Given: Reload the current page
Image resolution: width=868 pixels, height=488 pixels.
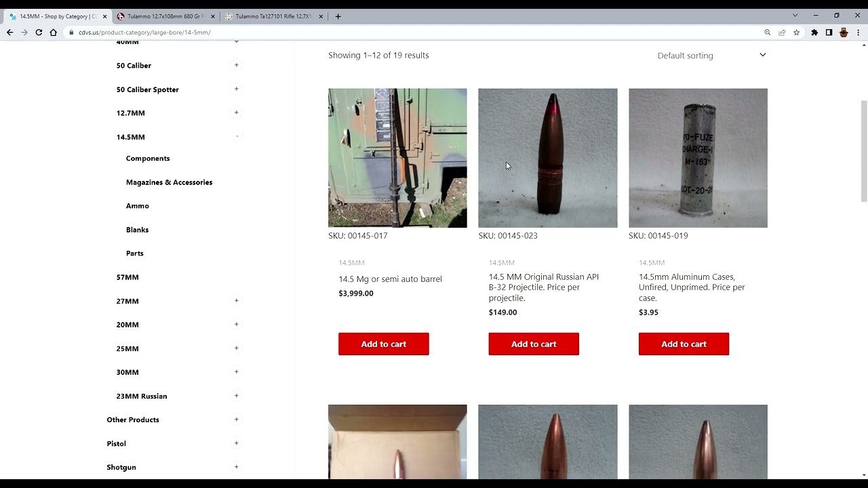Looking at the screenshot, I should tap(39, 33).
